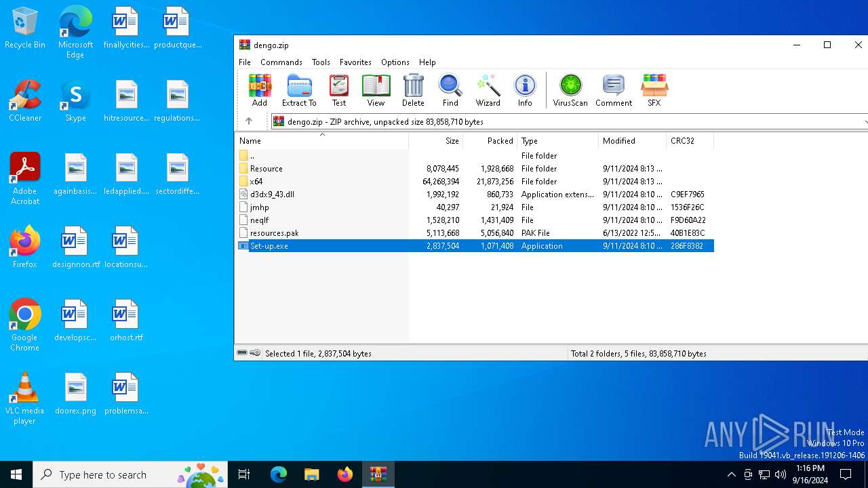The height and width of the screenshot is (488, 868).
Task: Open the Commands menu
Action: (281, 62)
